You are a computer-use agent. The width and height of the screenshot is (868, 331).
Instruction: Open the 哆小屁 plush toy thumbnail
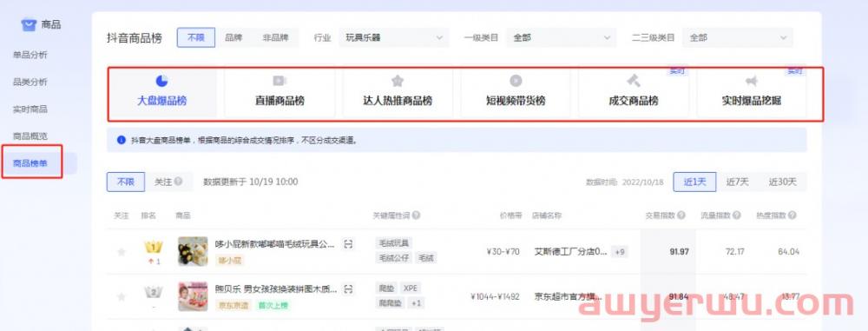(x=193, y=251)
